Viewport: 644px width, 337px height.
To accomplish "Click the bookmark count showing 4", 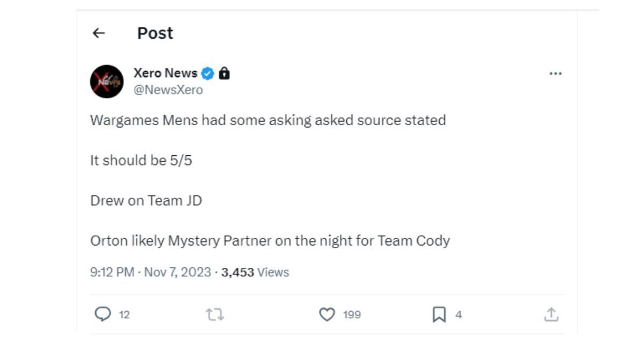I will pyautogui.click(x=458, y=315).
